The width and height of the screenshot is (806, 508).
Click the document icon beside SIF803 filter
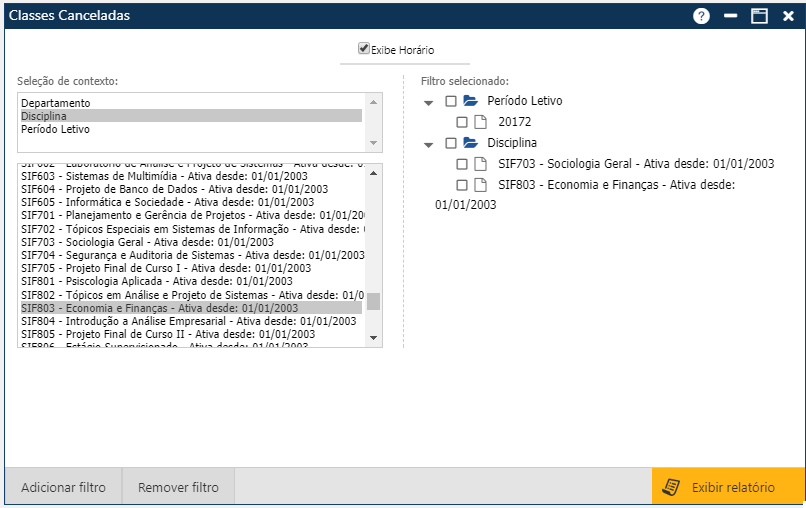tap(480, 185)
